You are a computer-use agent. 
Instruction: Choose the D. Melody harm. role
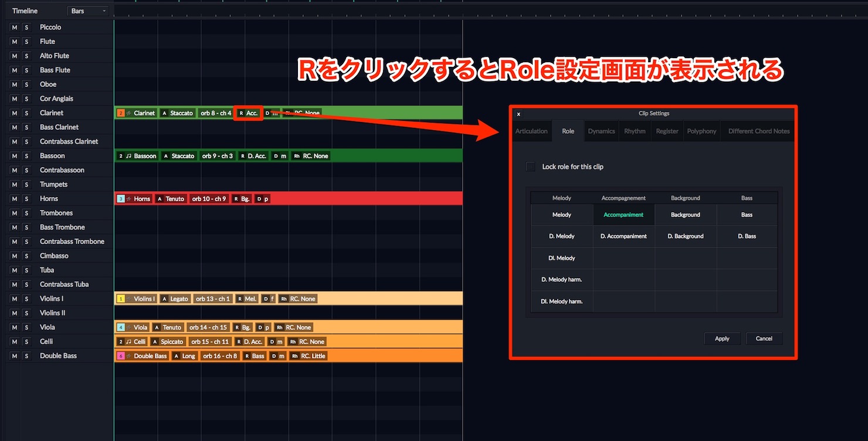click(562, 280)
